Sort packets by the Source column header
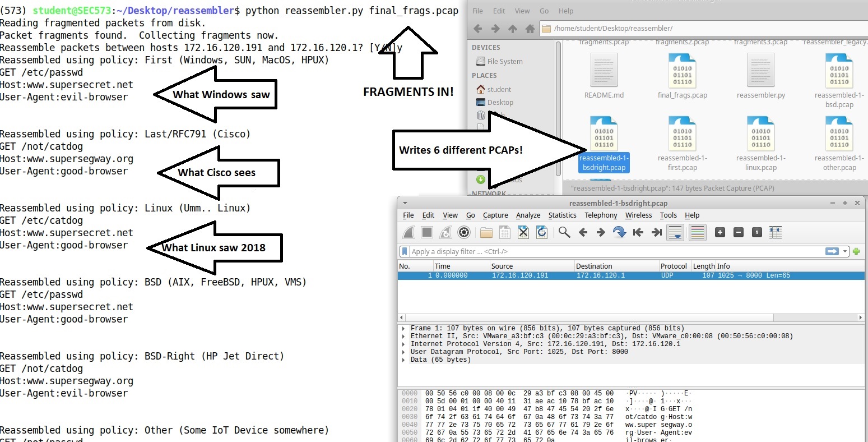The image size is (868, 442). tap(532, 266)
